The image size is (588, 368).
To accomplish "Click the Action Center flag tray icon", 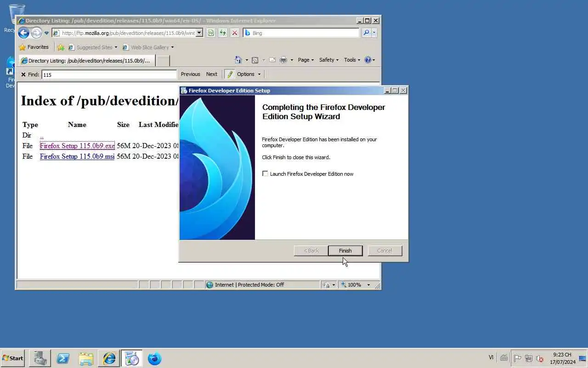I will pyautogui.click(x=517, y=358).
